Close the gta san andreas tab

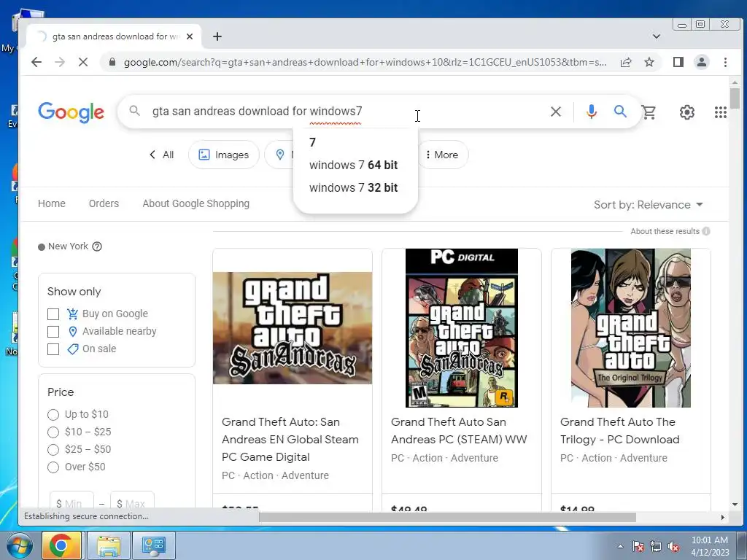pyautogui.click(x=190, y=36)
